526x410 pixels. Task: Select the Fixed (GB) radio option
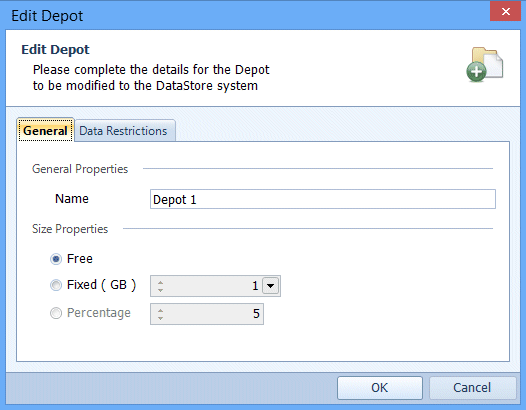tap(56, 285)
